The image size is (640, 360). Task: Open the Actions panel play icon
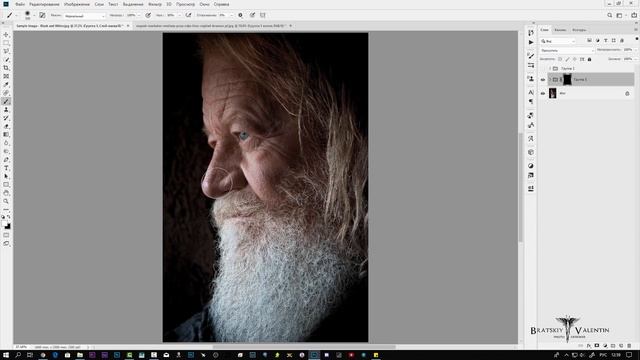pyautogui.click(x=531, y=42)
